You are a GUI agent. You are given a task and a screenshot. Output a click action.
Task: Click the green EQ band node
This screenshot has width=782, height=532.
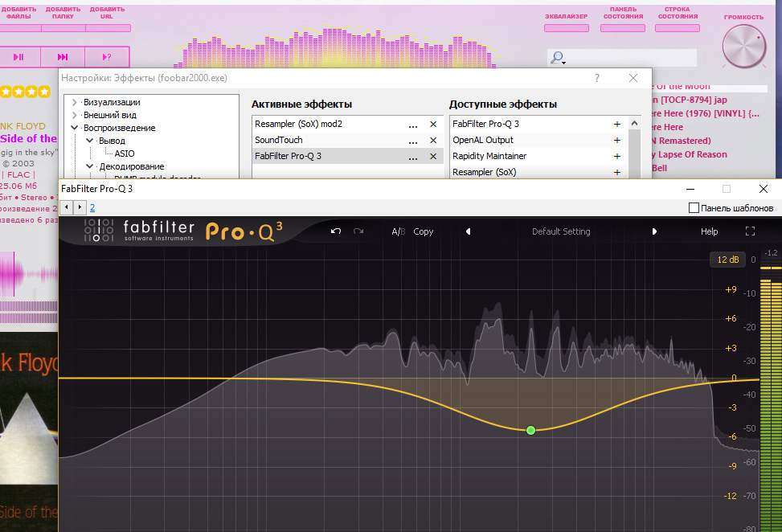[530, 431]
